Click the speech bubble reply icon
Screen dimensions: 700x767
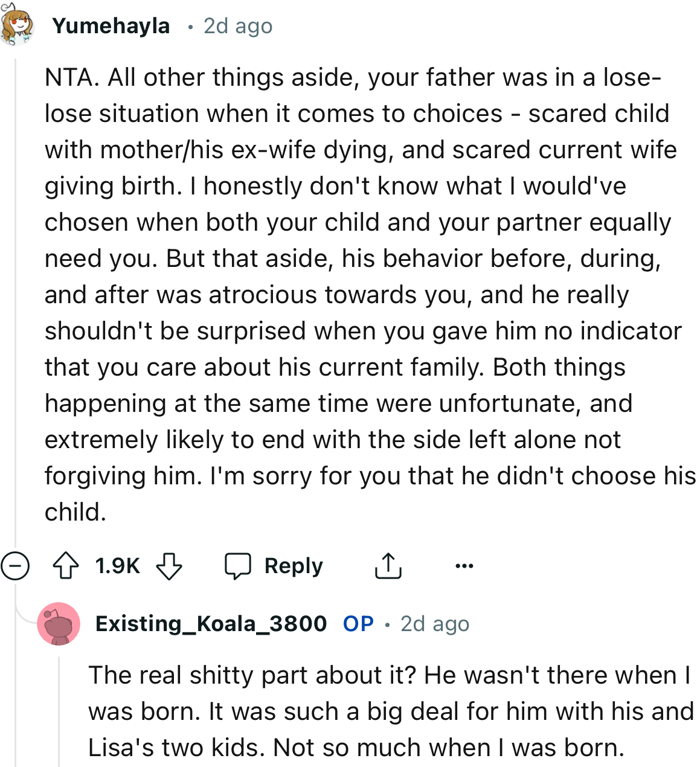pyautogui.click(x=238, y=566)
